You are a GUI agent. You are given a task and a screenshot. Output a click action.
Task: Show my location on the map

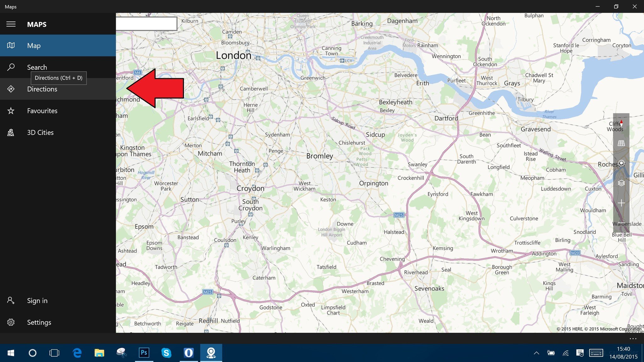click(x=621, y=163)
